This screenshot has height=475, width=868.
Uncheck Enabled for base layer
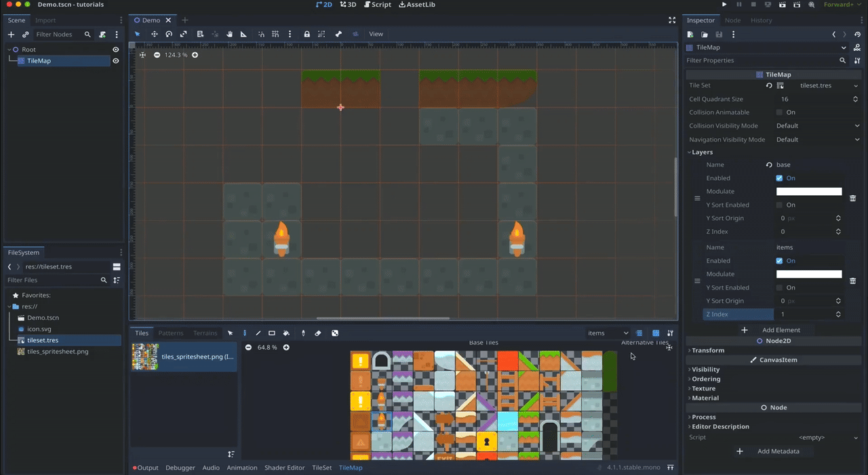(779, 178)
